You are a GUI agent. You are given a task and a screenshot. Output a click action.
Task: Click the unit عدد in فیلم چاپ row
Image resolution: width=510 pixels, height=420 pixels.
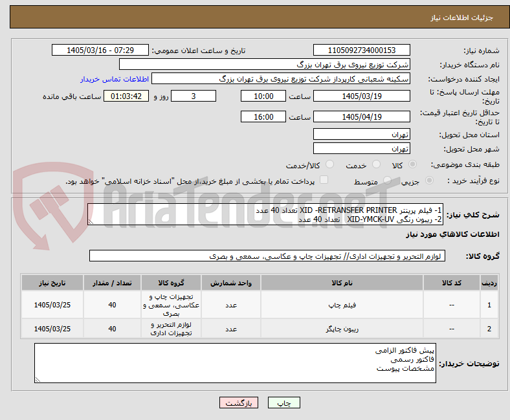point(231,305)
